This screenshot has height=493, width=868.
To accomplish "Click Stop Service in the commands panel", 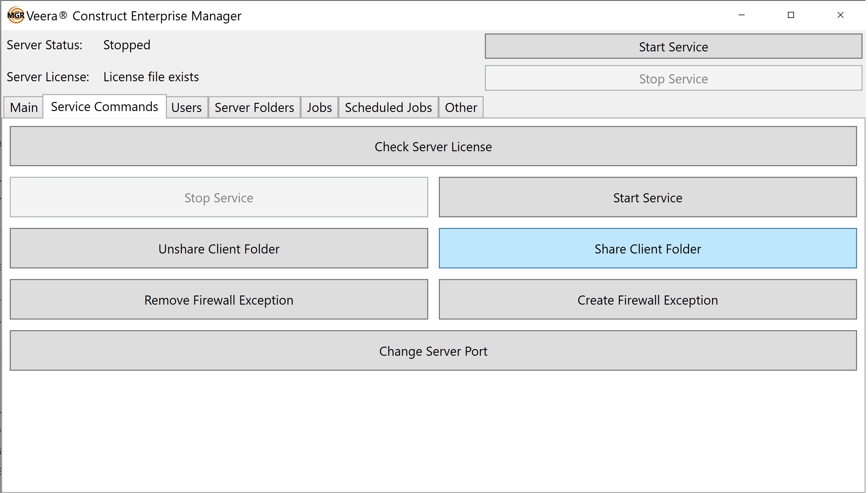I will tap(219, 198).
